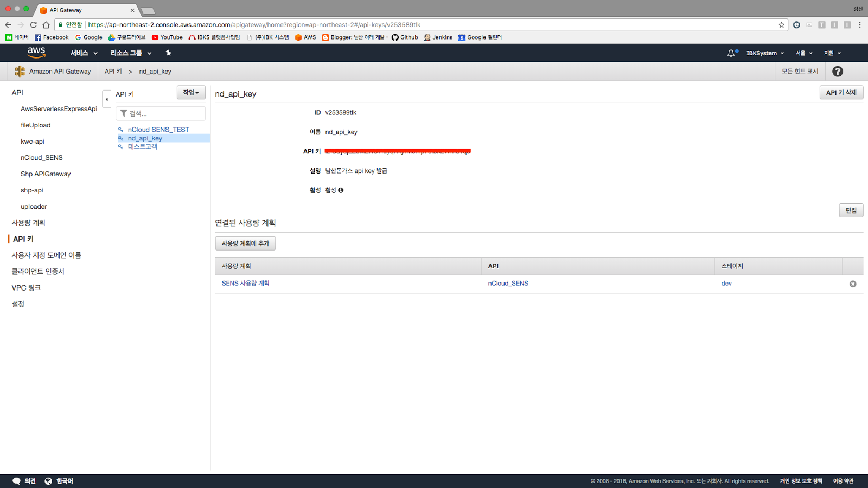Screen dimensions: 868x488
Task: Select the kwc-api API
Action: pos(33,142)
